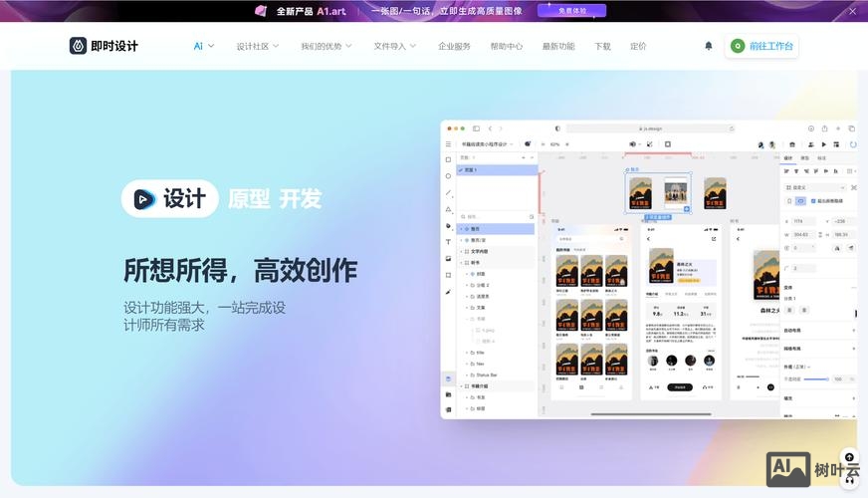Click the js.design address bar in mockup
Image resolution: width=868 pixels, height=498 pixels.
(651, 128)
